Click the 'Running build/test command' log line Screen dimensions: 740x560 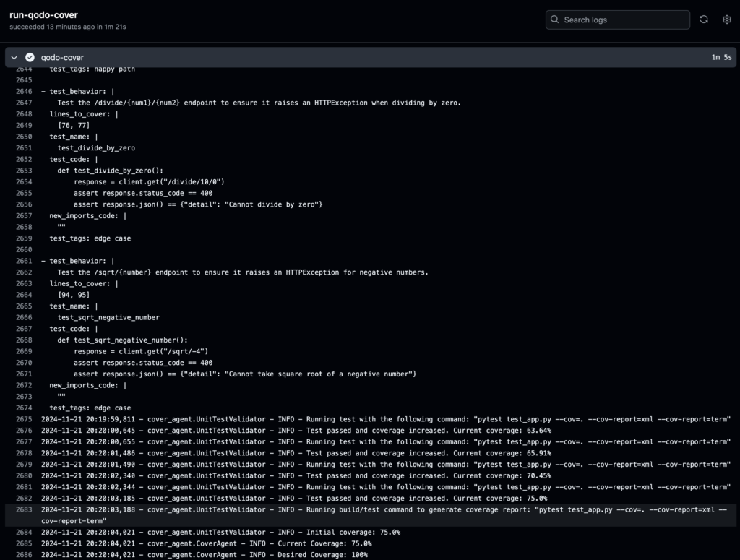coord(384,515)
